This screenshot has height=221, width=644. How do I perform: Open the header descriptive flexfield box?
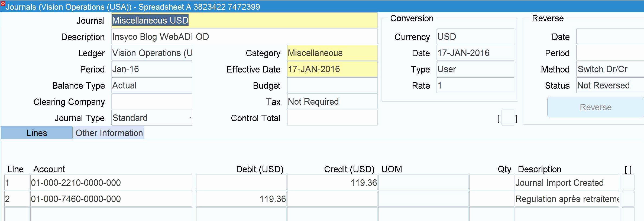(x=507, y=118)
